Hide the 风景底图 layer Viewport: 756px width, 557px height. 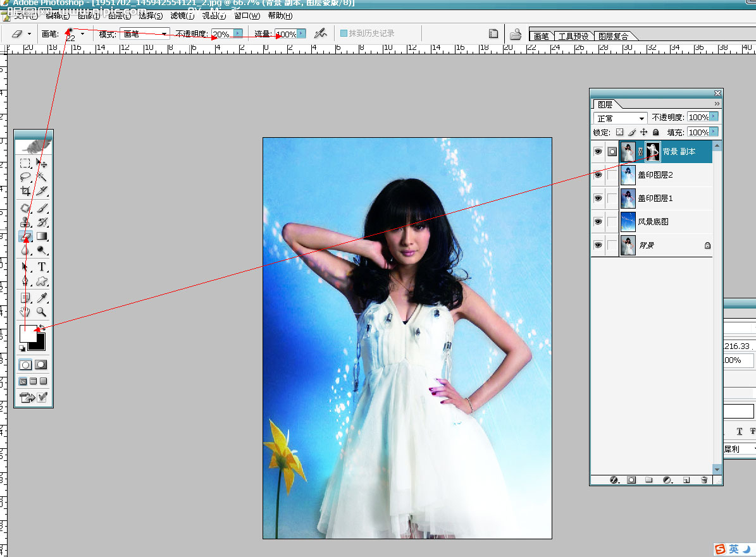point(598,221)
